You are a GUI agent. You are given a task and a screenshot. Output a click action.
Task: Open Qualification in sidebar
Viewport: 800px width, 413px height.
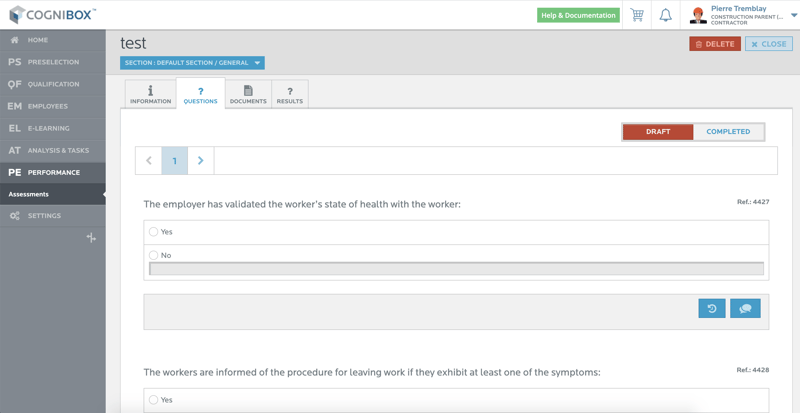[53, 84]
